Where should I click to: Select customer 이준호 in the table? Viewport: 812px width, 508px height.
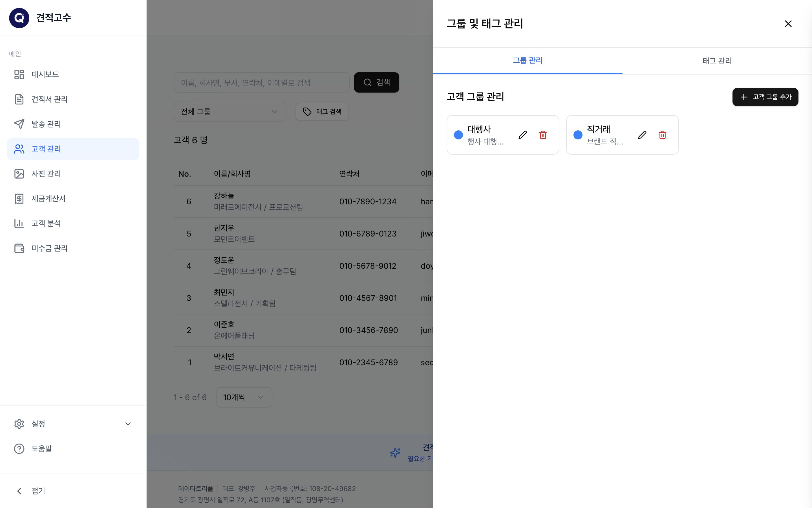tap(224, 324)
